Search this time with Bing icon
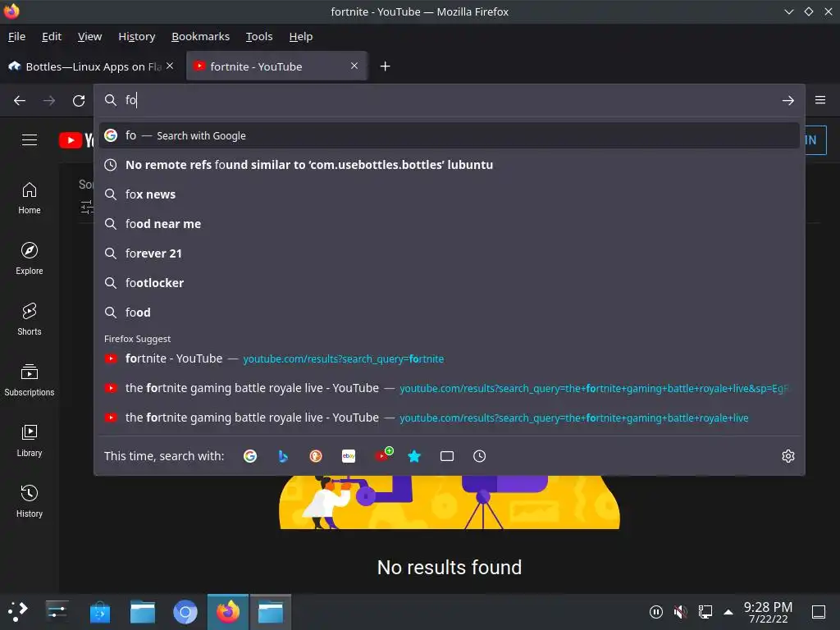Screen dimensions: 840x630 [283, 456]
